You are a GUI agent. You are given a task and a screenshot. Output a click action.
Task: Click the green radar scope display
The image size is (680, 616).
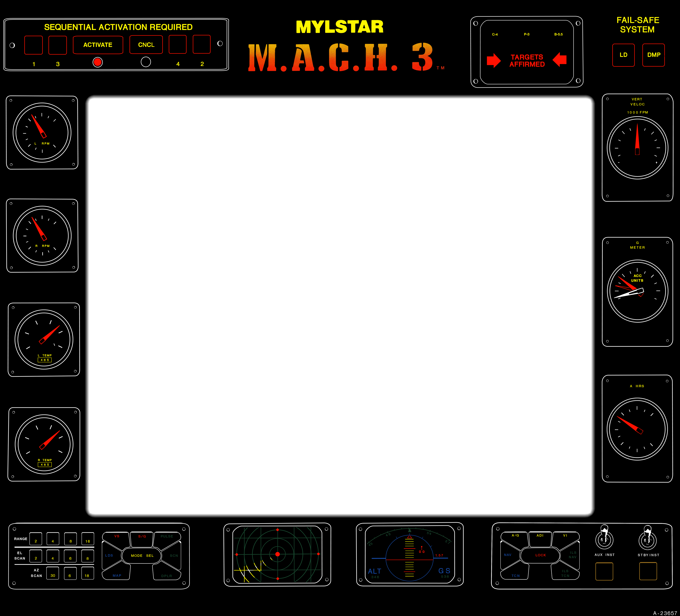(278, 554)
